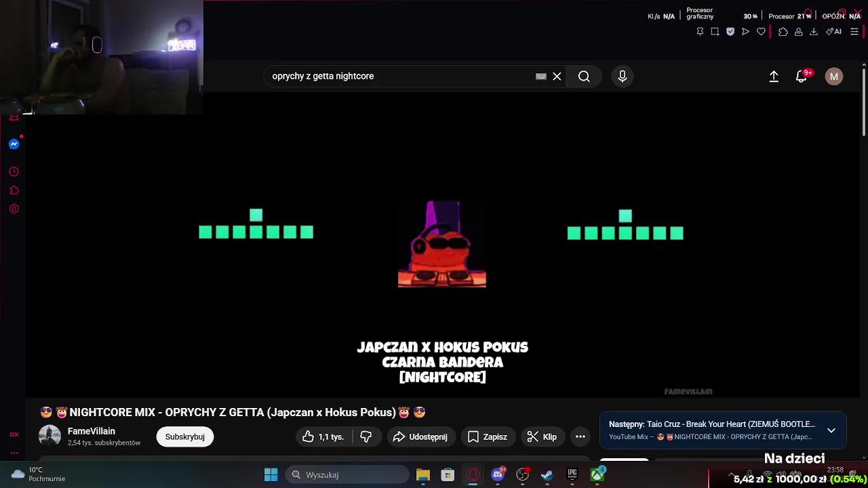
Task: Like the video with thumbs up
Action: 323,437
